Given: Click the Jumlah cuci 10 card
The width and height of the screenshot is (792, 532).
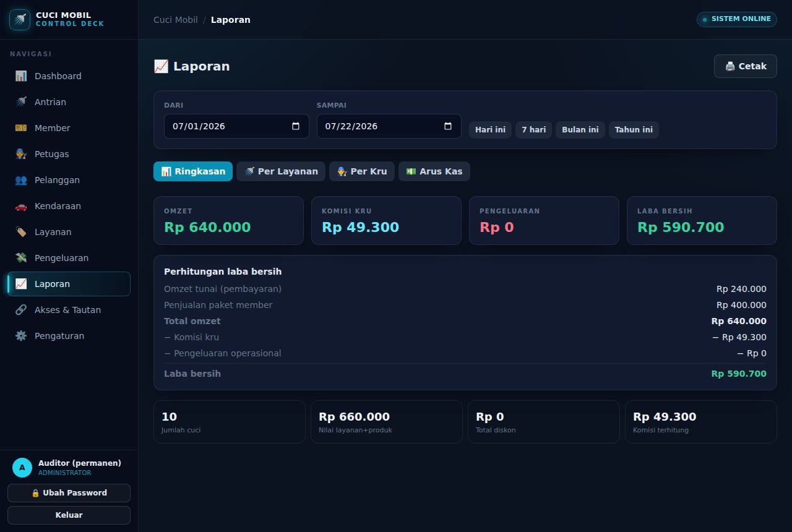Looking at the screenshot, I should [x=230, y=422].
